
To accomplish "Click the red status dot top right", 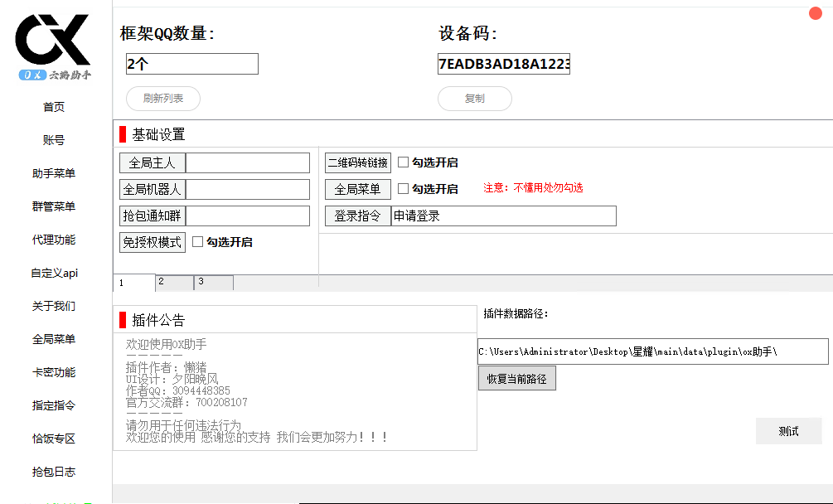I will click(815, 13).
